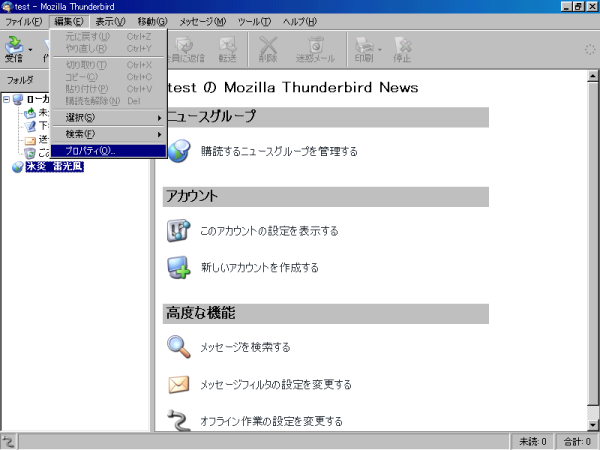Click the 高度な機能 section header
The image size is (600, 450).
click(326, 314)
